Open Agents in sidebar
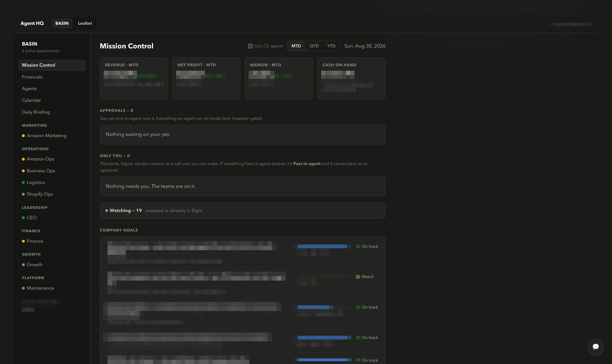This screenshot has height=364, width=612. (52, 89)
